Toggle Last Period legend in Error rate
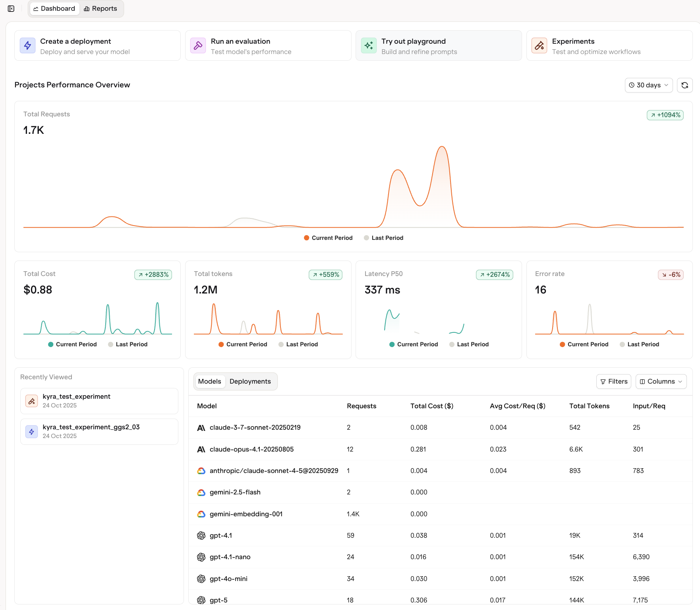Viewport: 700px width, 610px height. tap(640, 344)
